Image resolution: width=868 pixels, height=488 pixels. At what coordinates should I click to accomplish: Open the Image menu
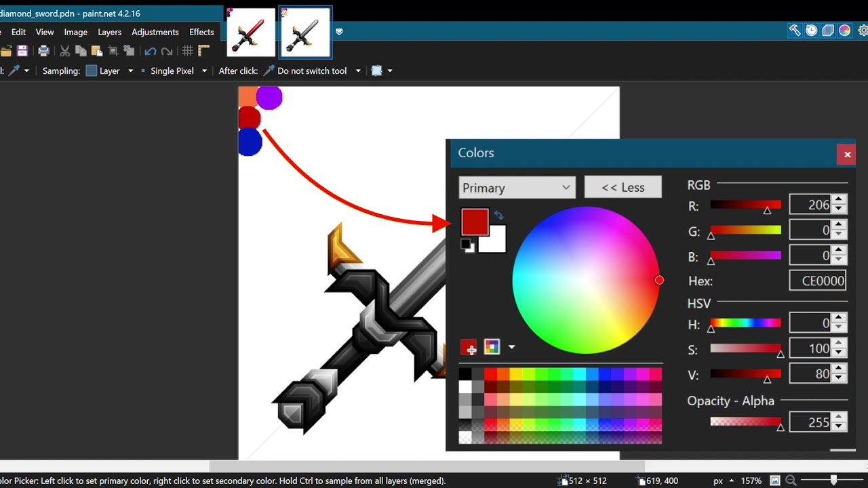coord(75,32)
